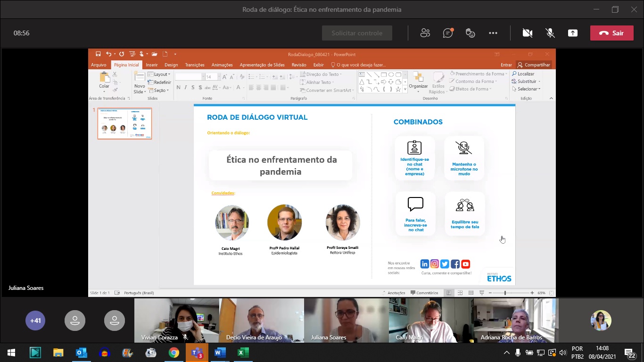
Task: Adjust the PowerPoint zoom slider
Action: [x=505, y=293]
